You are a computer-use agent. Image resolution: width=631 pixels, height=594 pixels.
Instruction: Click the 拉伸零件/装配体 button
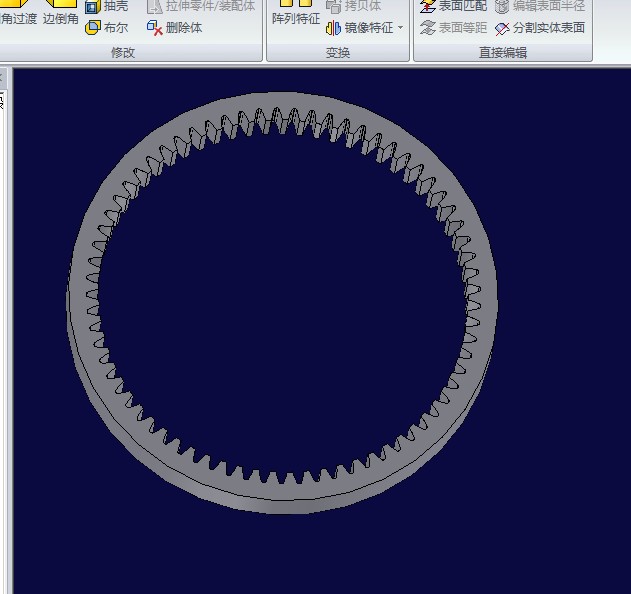click(155, 6)
